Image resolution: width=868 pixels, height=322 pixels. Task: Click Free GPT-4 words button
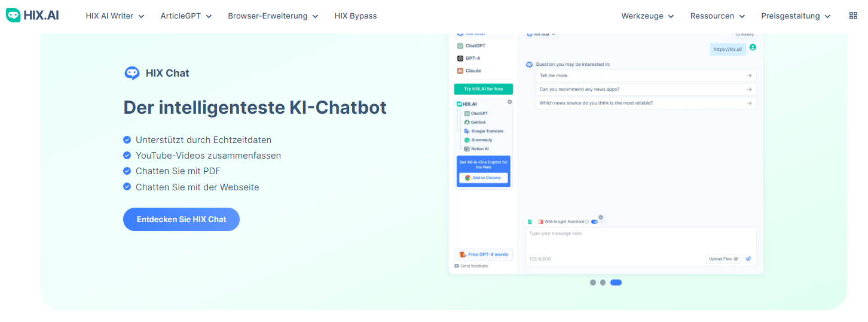click(484, 254)
